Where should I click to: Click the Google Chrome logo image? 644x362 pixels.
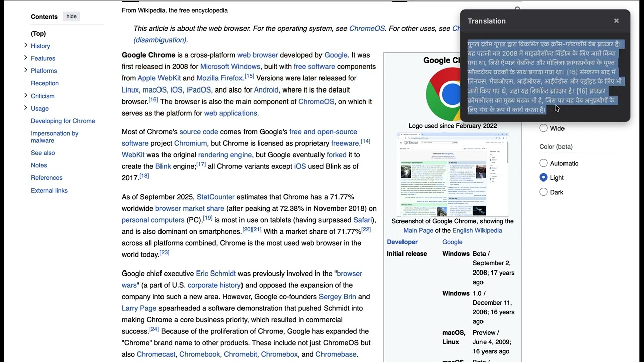pos(443,94)
